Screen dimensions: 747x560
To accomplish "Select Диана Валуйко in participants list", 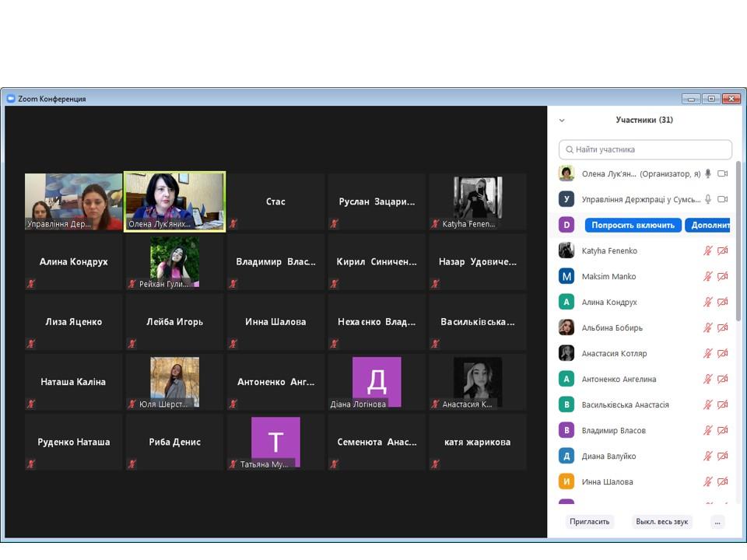I will coord(608,456).
